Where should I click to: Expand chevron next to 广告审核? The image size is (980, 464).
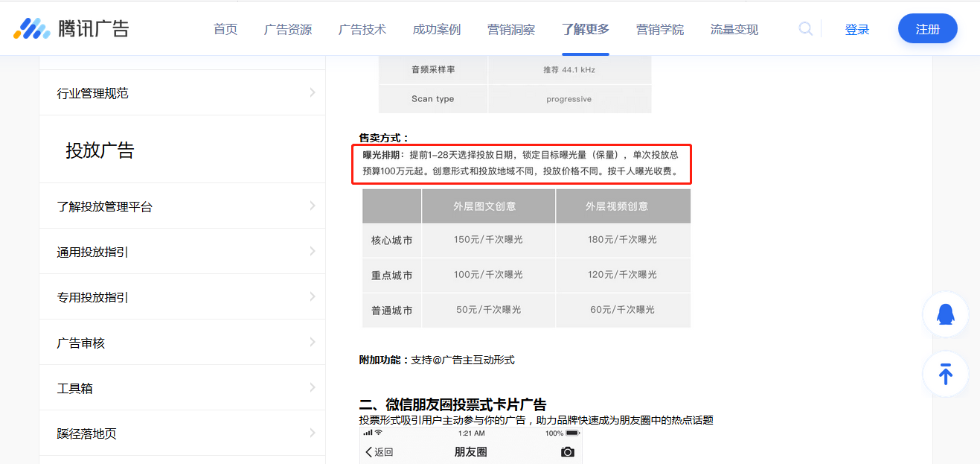pyautogui.click(x=313, y=342)
